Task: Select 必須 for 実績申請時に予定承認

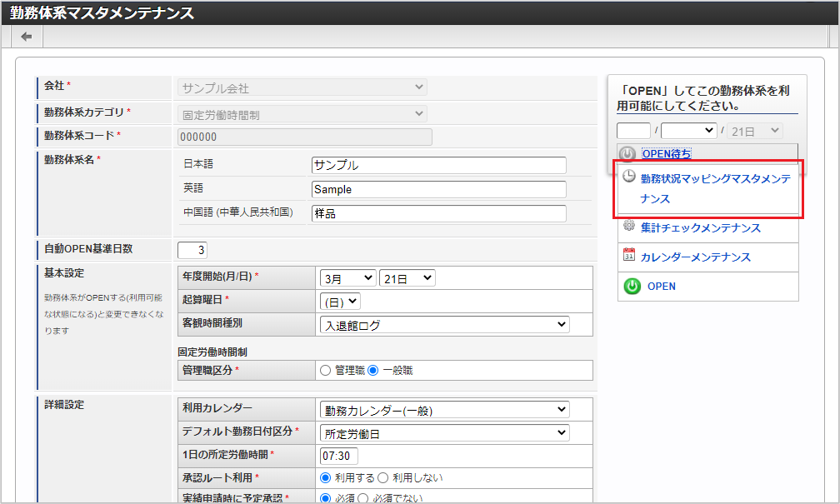Action: 325,498
